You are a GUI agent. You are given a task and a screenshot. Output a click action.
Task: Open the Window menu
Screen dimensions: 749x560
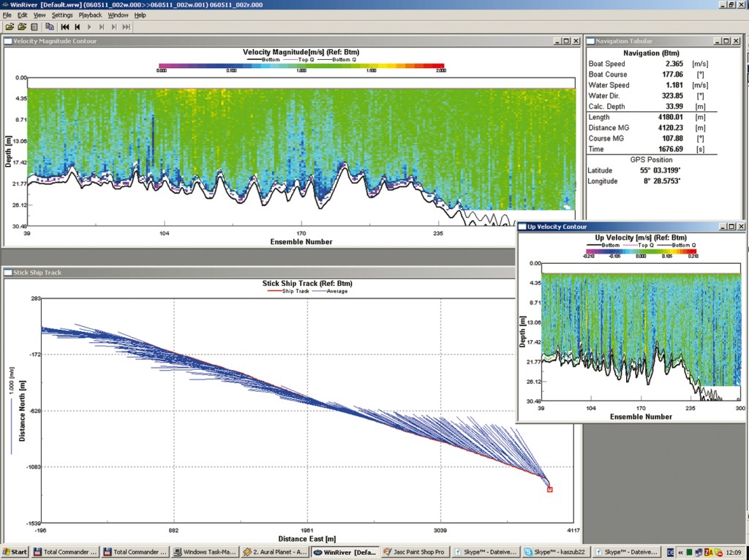pyautogui.click(x=117, y=15)
